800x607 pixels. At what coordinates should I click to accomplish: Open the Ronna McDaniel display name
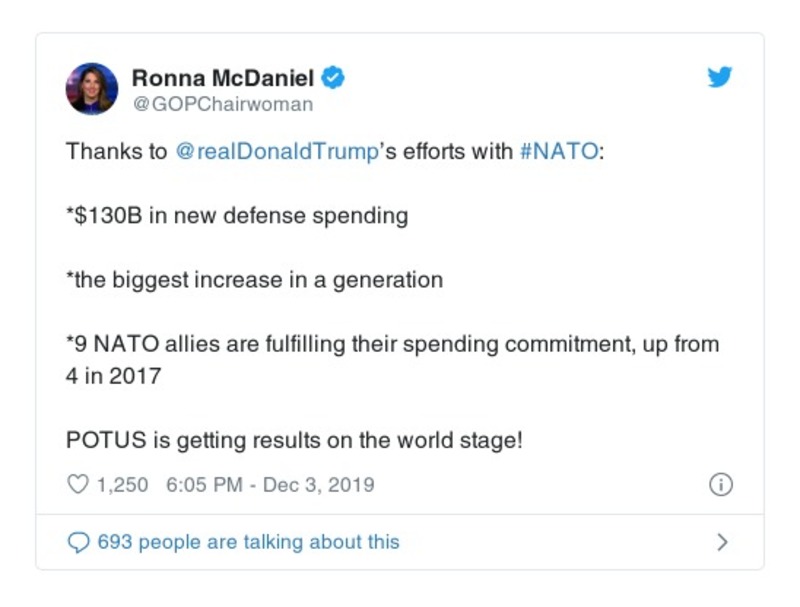click(x=222, y=78)
